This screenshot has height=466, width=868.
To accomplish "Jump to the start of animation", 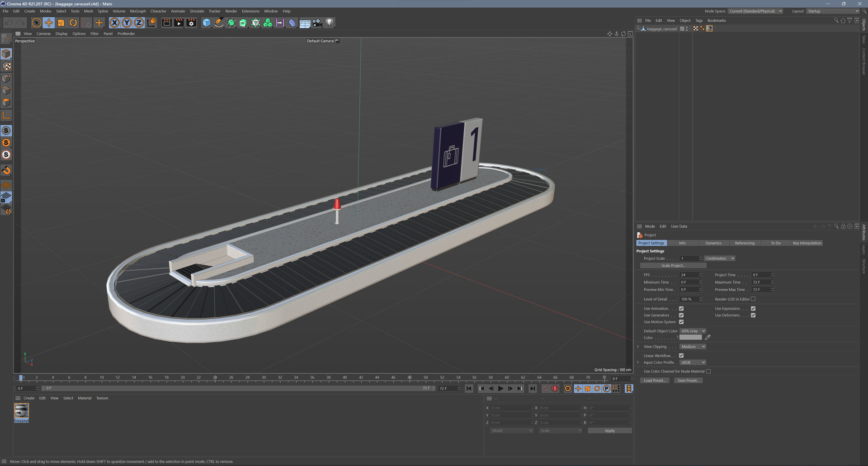I will 469,388.
